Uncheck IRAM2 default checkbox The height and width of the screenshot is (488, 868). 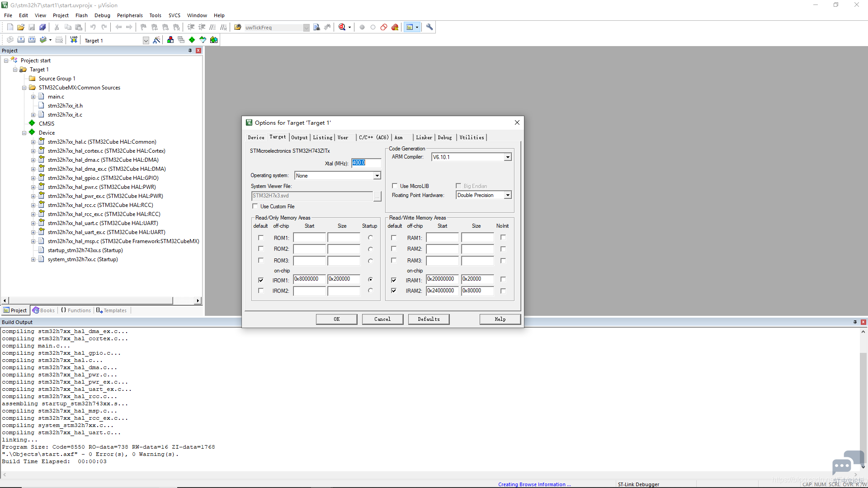click(394, 291)
